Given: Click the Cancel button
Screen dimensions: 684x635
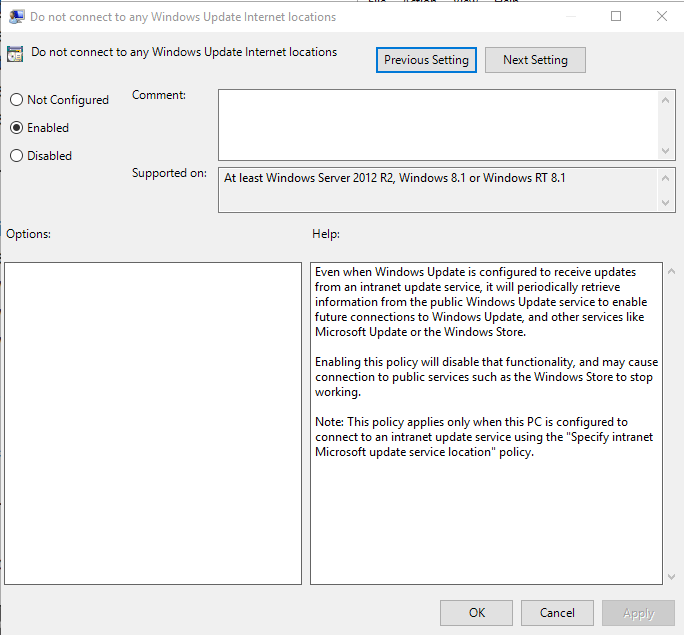Looking at the screenshot, I should coord(557,613).
